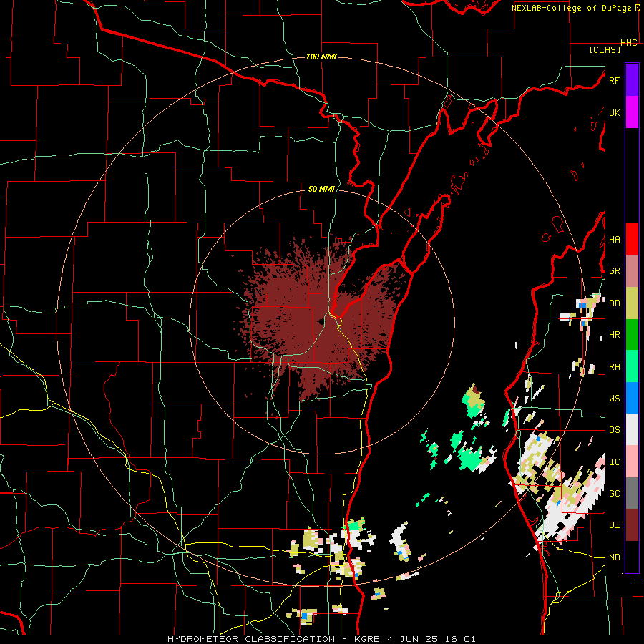Click the 4 JUN 25 date
Viewport: 644px width, 644px height.
point(411,639)
